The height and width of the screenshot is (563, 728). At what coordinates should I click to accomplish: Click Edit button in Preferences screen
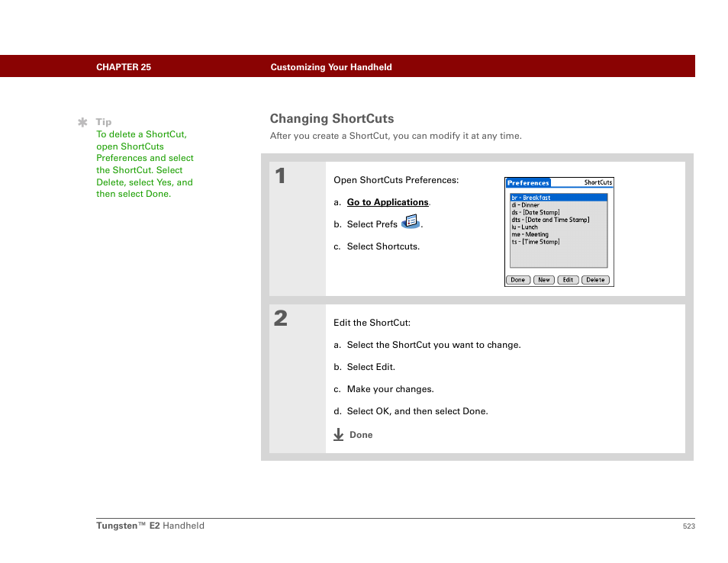(568, 280)
